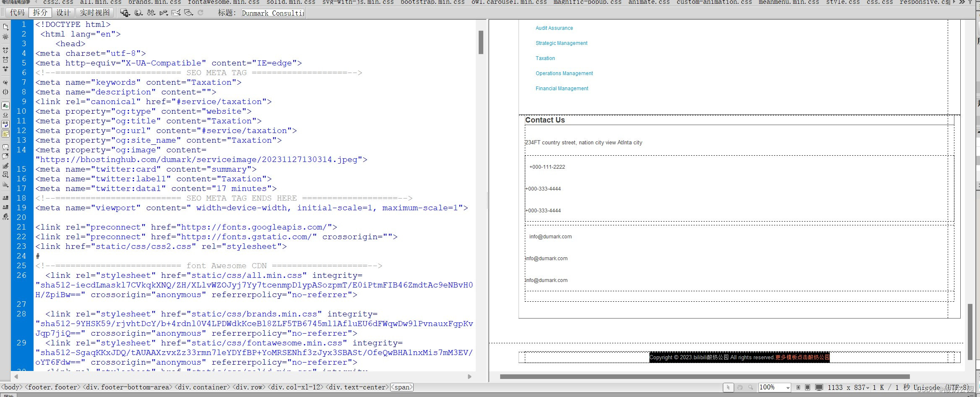Switch to 代码 (Code) view

[17, 13]
